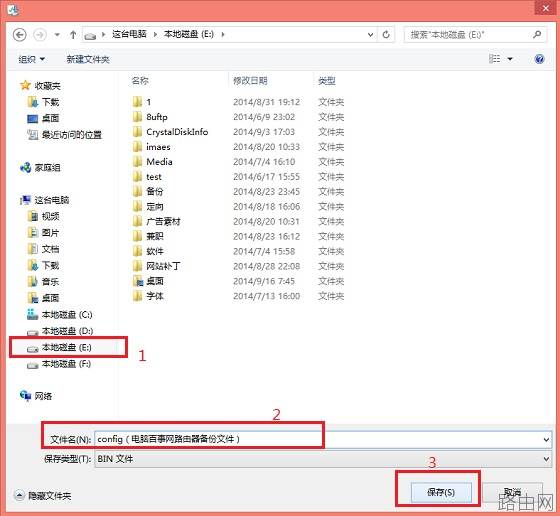Select 这台电脑 in the navigation pane
The height and width of the screenshot is (516, 560).
(x=52, y=200)
